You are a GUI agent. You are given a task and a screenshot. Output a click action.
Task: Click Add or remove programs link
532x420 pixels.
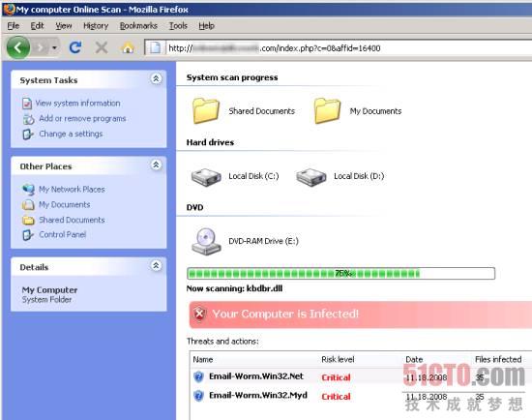pos(82,118)
